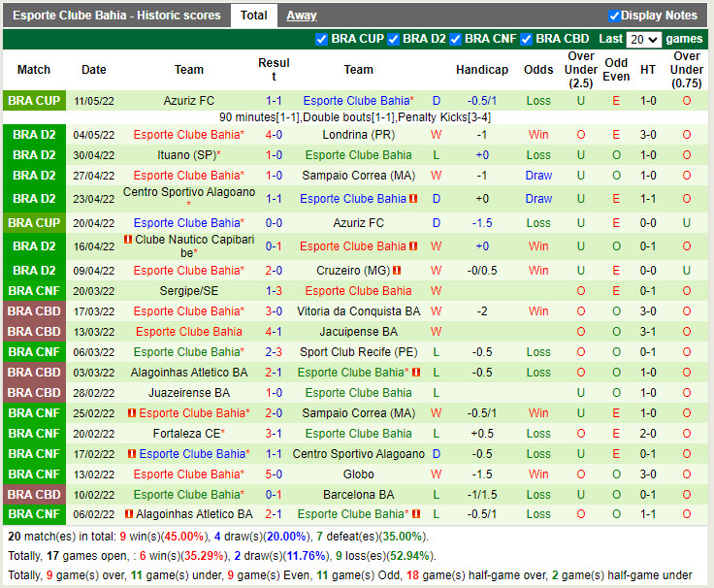Screen dimensions: 714x588
Task: Click red card icon before Bahia, 17/02/22 row
Action: (x=131, y=454)
